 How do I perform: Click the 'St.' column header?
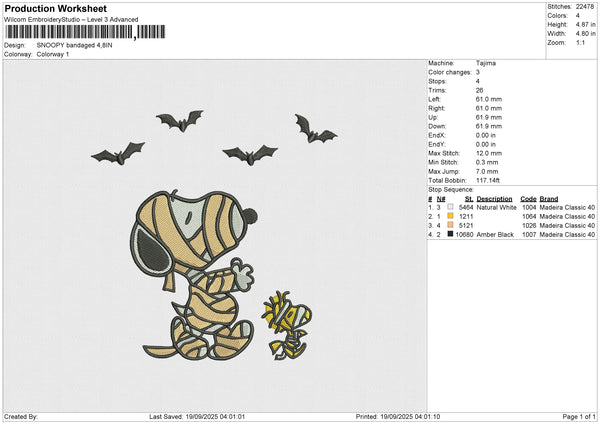coord(469,199)
